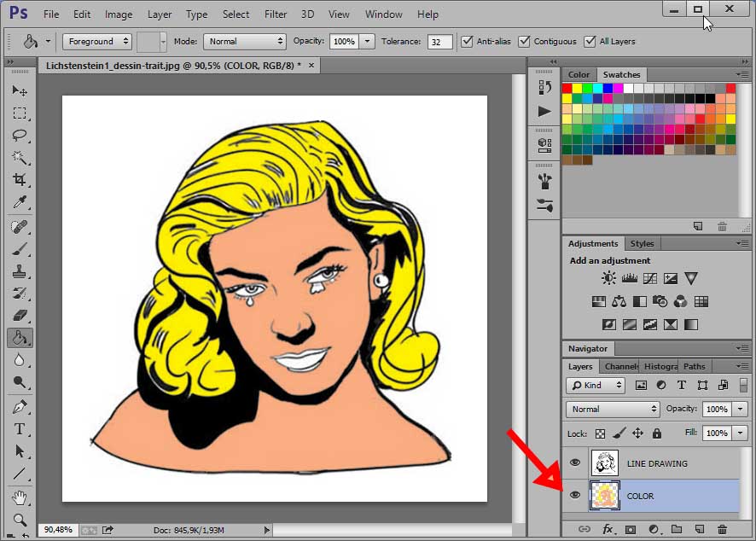Switch to the Paths tab
Viewport: 756px width, 541px height.
[x=695, y=366]
